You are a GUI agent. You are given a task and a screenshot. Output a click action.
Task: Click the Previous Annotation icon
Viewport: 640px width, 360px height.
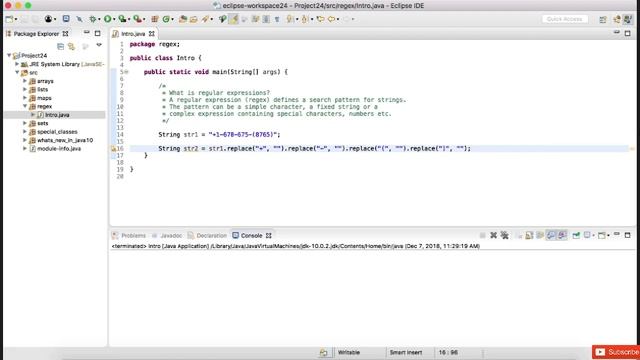pos(304,19)
